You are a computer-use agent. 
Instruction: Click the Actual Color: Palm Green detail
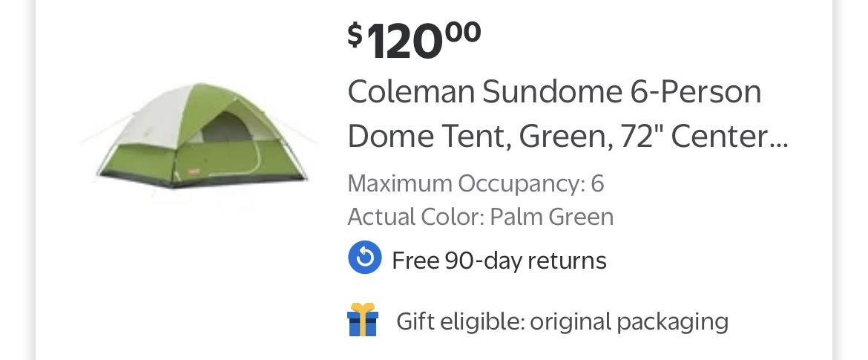pyautogui.click(x=480, y=217)
